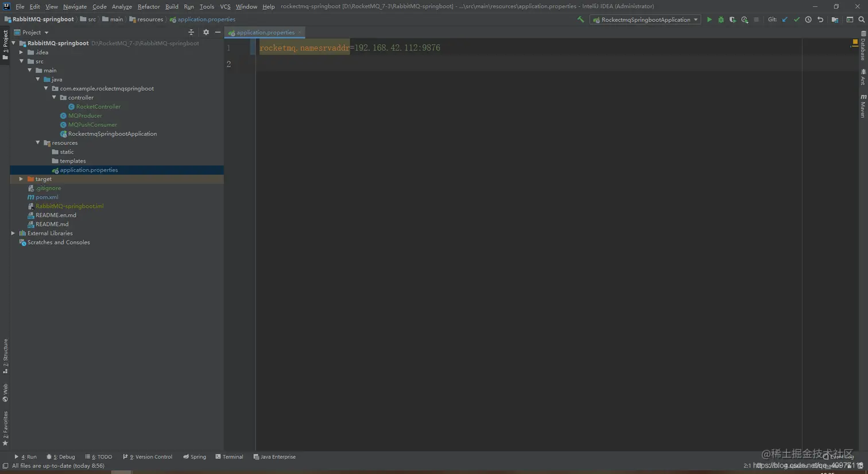
Task: Collapse the RabbitMQ-springboot root node
Action: (x=13, y=43)
